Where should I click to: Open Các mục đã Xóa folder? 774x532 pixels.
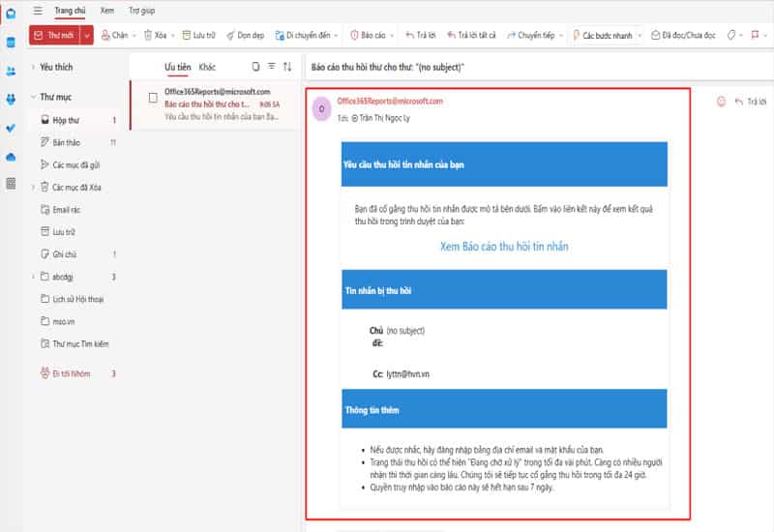pyautogui.click(x=76, y=187)
